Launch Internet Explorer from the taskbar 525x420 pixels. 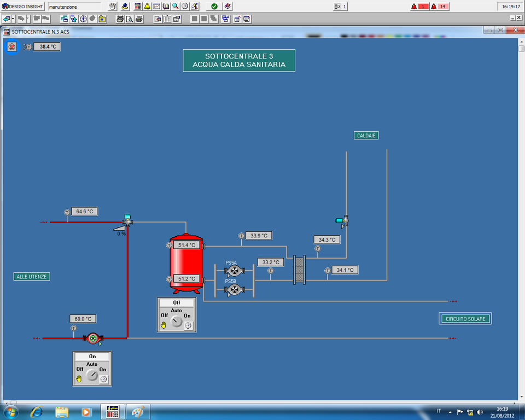point(37,412)
